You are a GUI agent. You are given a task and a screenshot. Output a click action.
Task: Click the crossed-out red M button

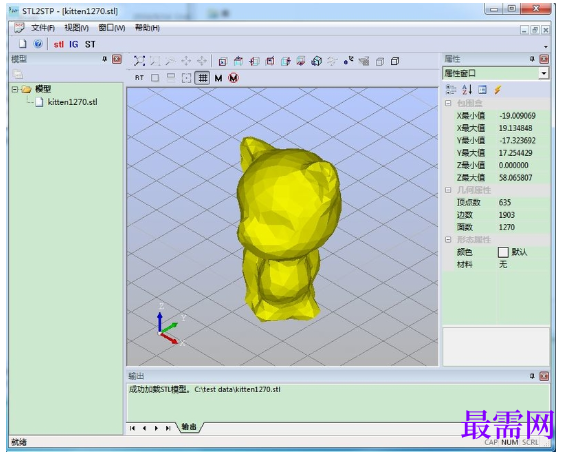coord(234,78)
